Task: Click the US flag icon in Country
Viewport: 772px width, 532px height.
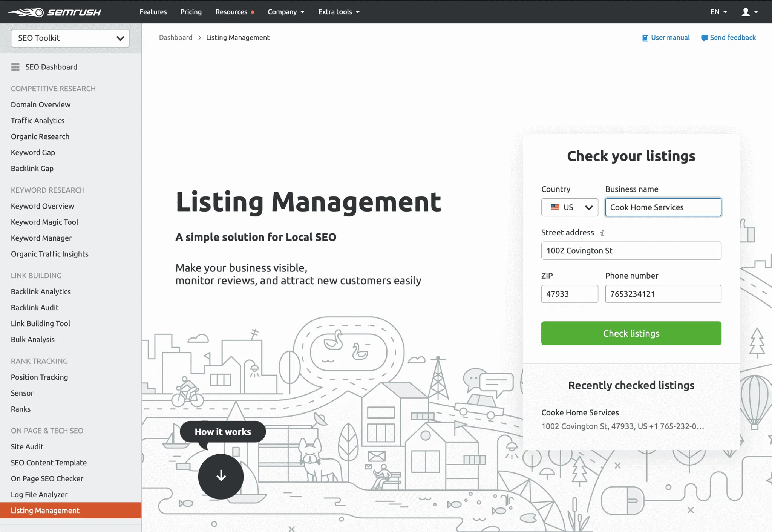Action: (x=555, y=207)
